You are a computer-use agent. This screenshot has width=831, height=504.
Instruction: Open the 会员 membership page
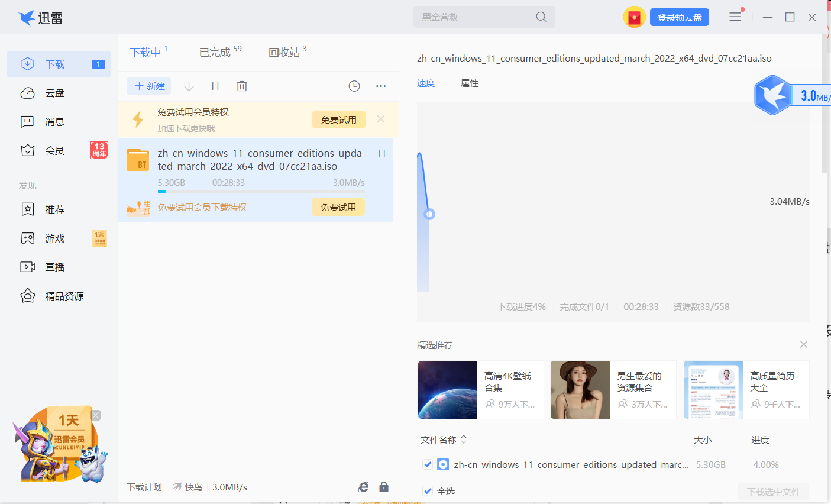pyautogui.click(x=54, y=150)
